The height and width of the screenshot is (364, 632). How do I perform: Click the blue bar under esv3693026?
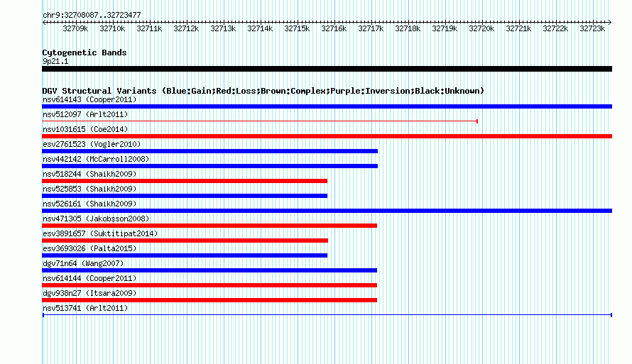(x=185, y=255)
